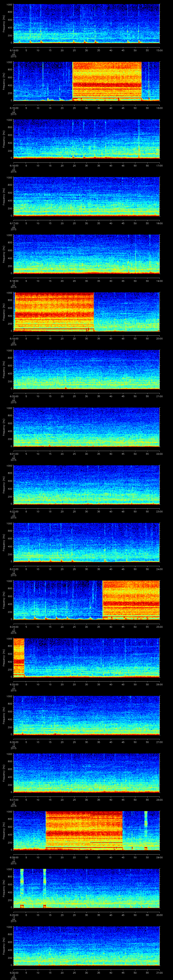Click the narrow vertical burst near 54 s in the 6:28 spectrogram
The width and height of the screenshot is (173, 980).
coord(146,830)
